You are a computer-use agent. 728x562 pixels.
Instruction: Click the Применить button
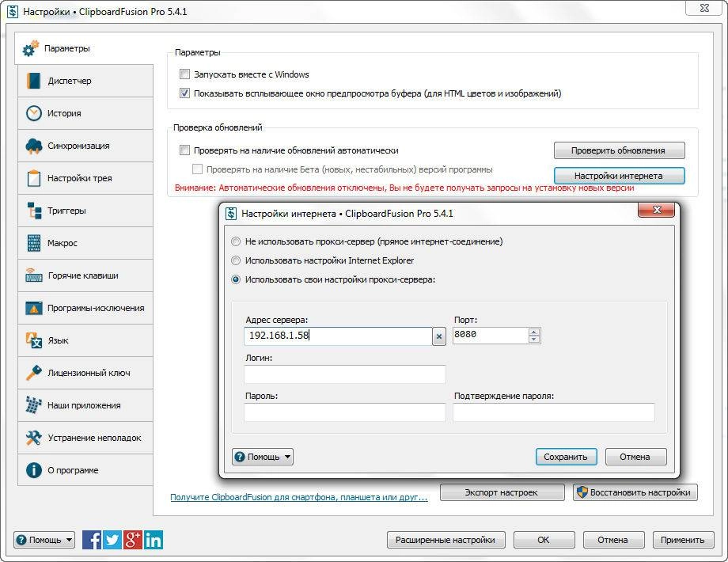pyautogui.click(x=683, y=540)
